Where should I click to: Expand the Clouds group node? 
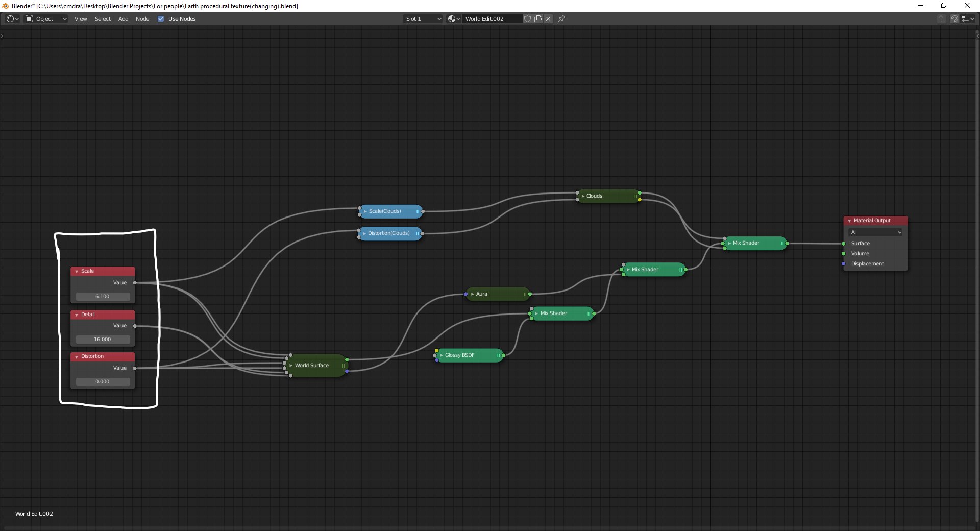click(x=583, y=196)
